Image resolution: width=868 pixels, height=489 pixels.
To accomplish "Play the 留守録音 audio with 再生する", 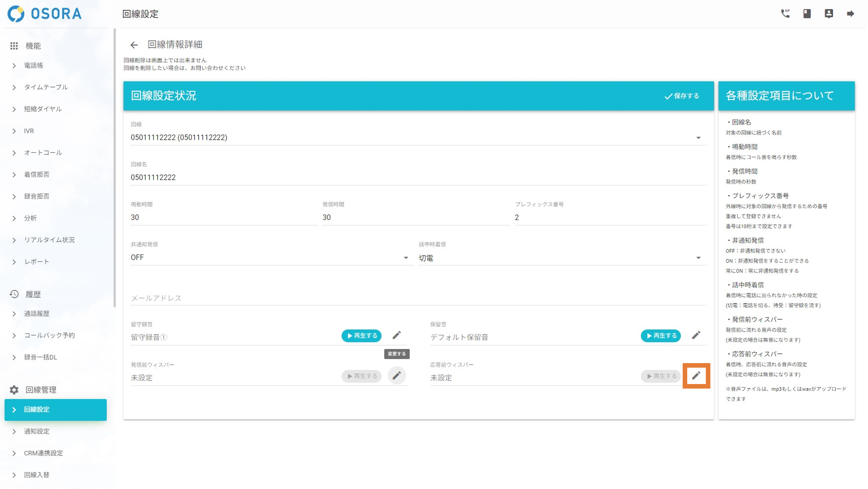I will coord(362,336).
